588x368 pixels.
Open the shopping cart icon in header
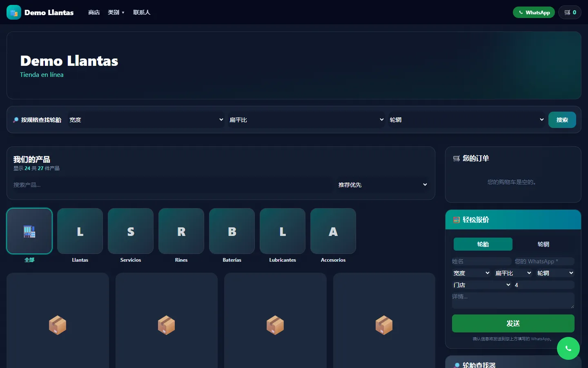pyautogui.click(x=570, y=12)
